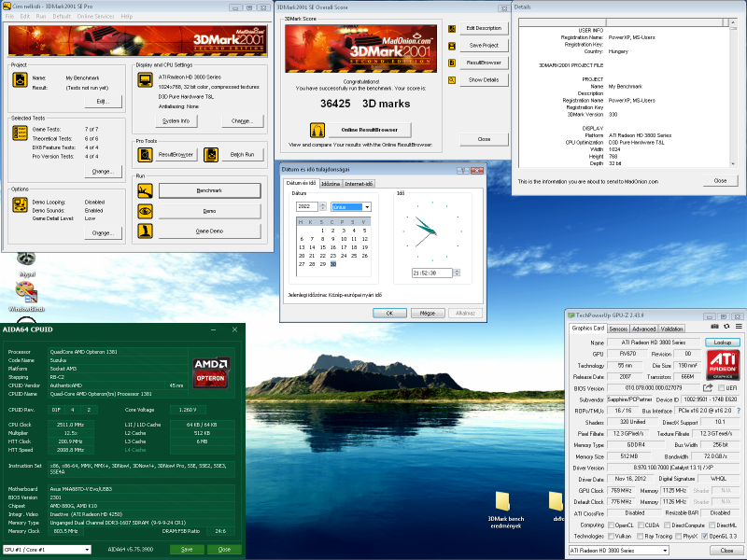Click Save in the AIDA64 CPUID window
Image resolution: width=747 pixels, height=560 pixels.
point(187,550)
